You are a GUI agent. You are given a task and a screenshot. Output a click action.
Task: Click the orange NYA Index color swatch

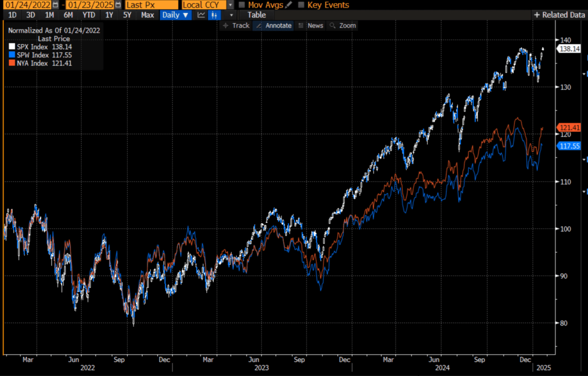tap(12, 64)
